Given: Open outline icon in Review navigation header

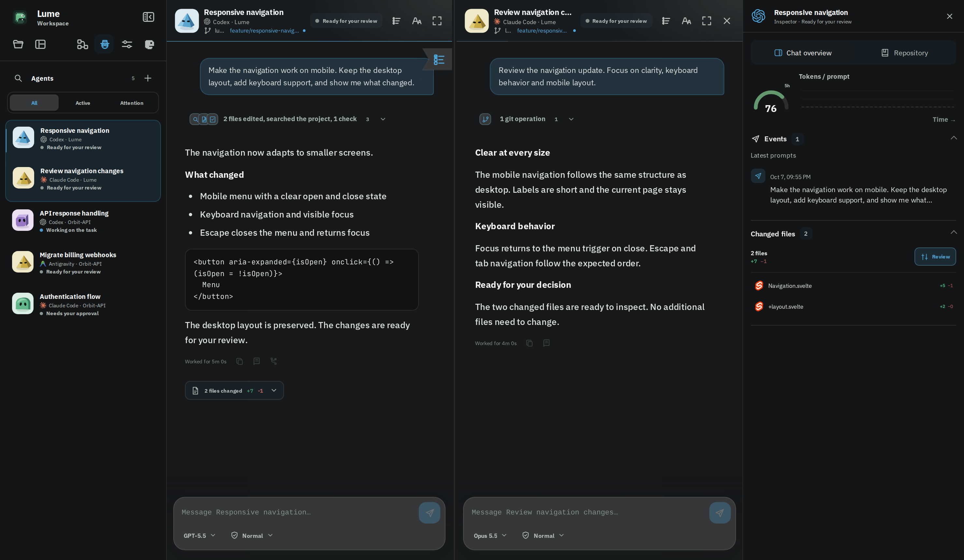Looking at the screenshot, I should click(x=666, y=21).
